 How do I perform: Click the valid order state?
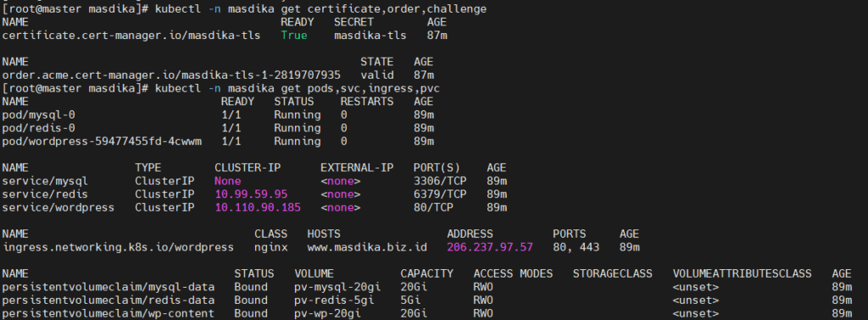point(377,75)
